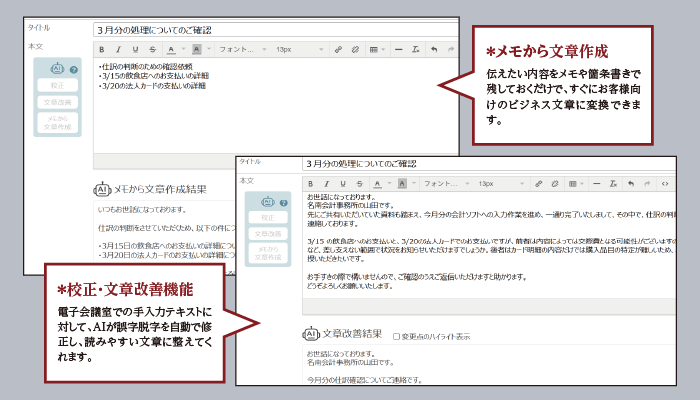Screen dimensions: 700x400
Task: Click redo arrow in front window toolbar
Action: 647,183
